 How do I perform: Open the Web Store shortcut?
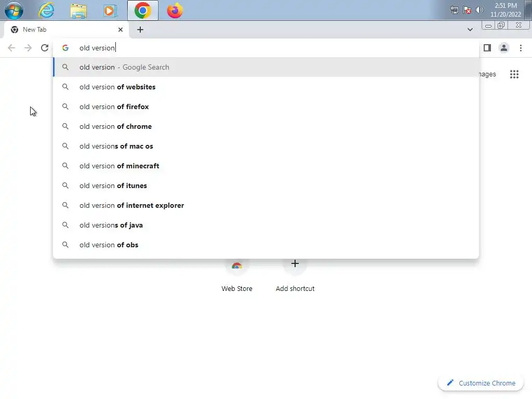pyautogui.click(x=237, y=276)
